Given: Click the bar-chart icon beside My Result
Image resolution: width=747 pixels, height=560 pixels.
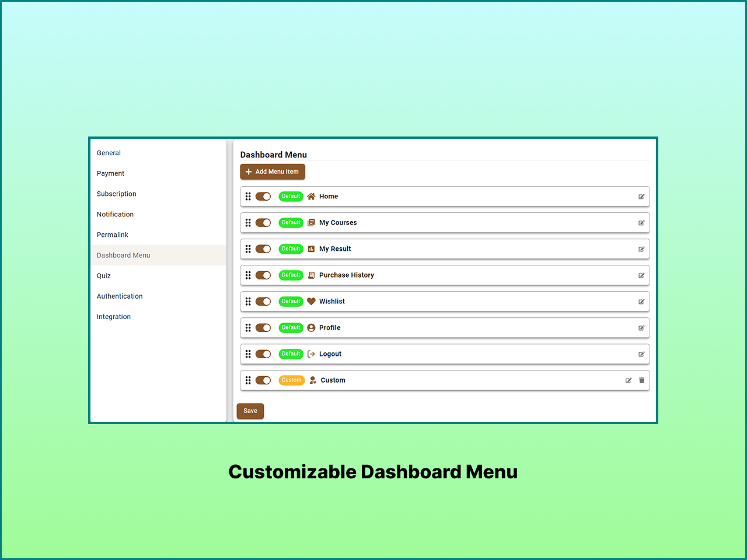Looking at the screenshot, I should (312, 249).
